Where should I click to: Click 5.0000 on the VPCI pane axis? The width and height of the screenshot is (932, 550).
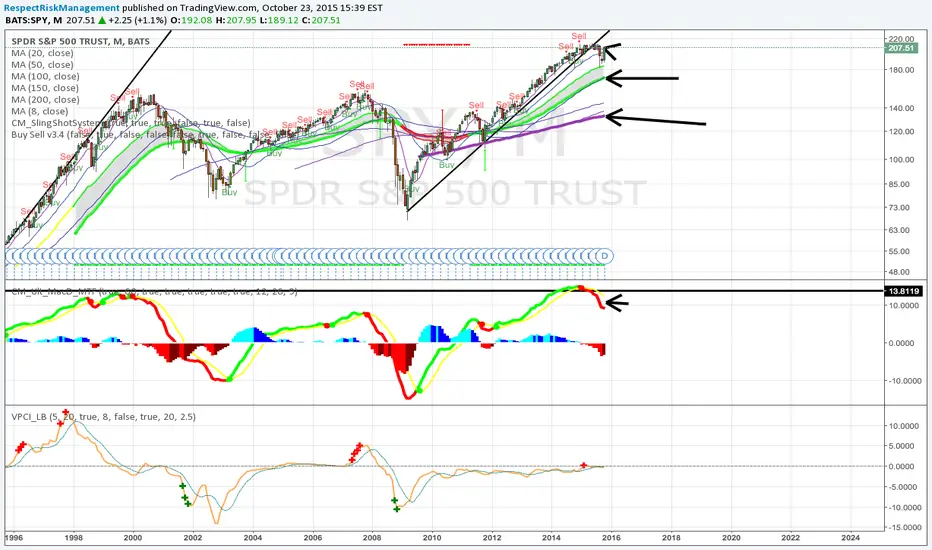pos(903,446)
